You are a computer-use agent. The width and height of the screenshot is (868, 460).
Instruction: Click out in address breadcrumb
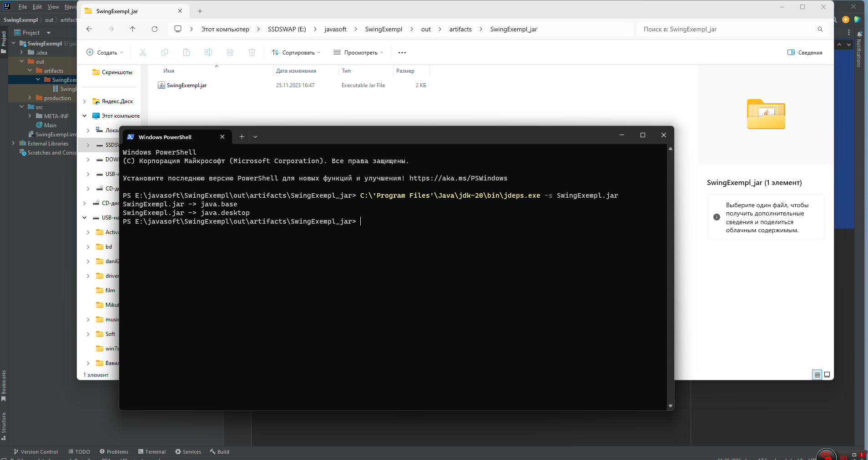pyautogui.click(x=426, y=29)
